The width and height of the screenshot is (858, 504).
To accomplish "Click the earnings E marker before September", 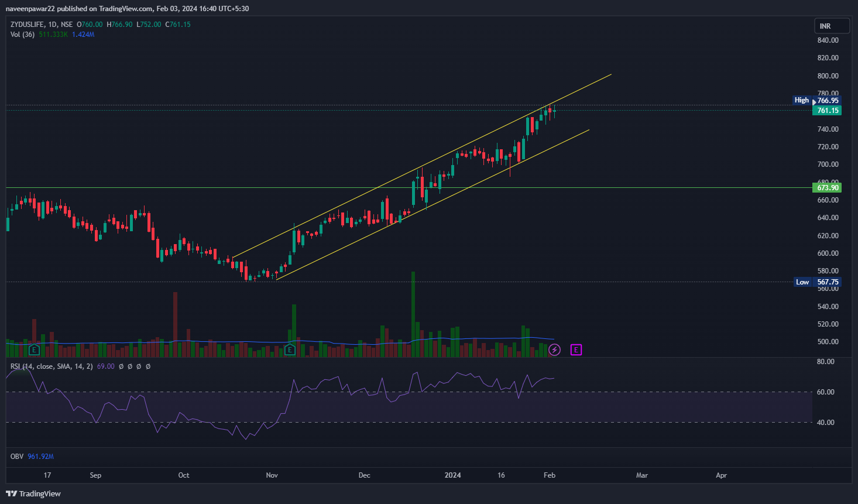I will (x=34, y=350).
